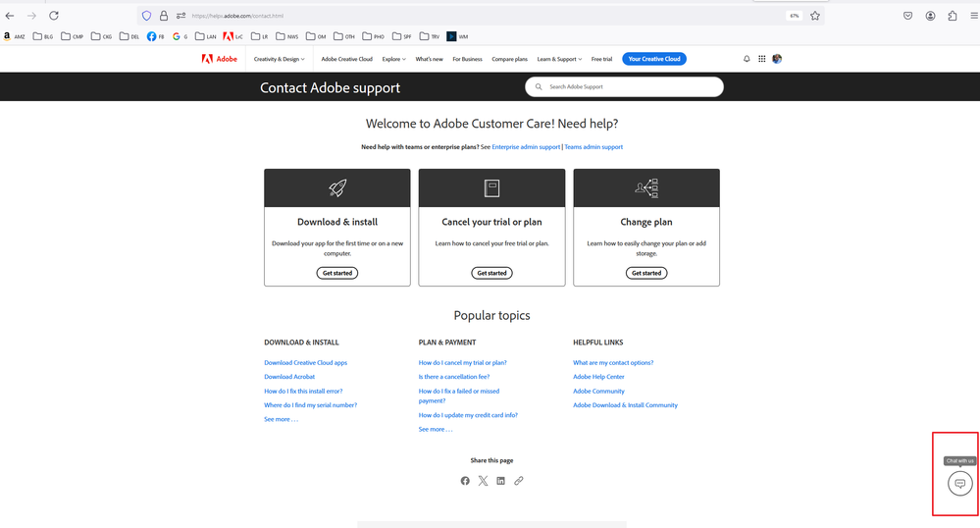Image resolution: width=980 pixels, height=528 pixels.
Task: Reload the page with the refresh icon
Action: [x=54, y=16]
